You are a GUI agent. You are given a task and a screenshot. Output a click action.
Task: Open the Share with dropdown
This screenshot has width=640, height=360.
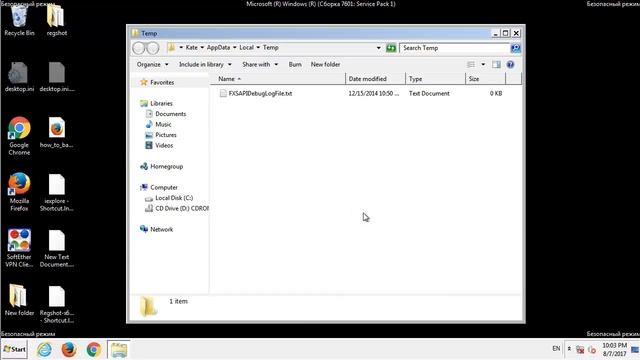point(260,64)
